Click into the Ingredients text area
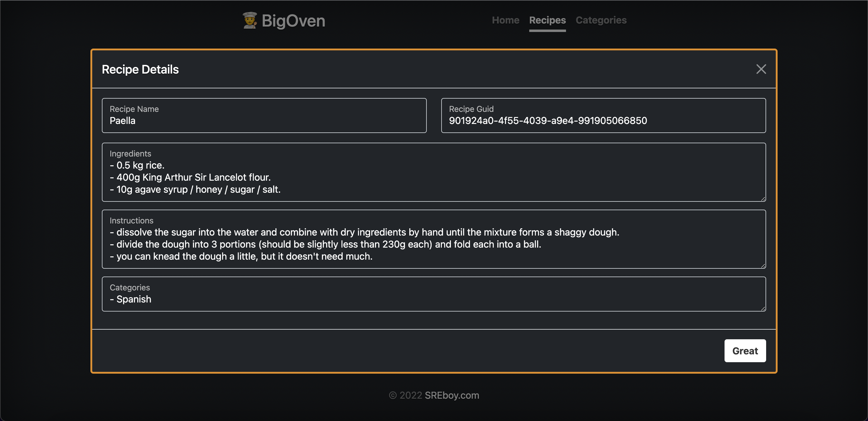The width and height of the screenshot is (868, 421). (x=434, y=177)
